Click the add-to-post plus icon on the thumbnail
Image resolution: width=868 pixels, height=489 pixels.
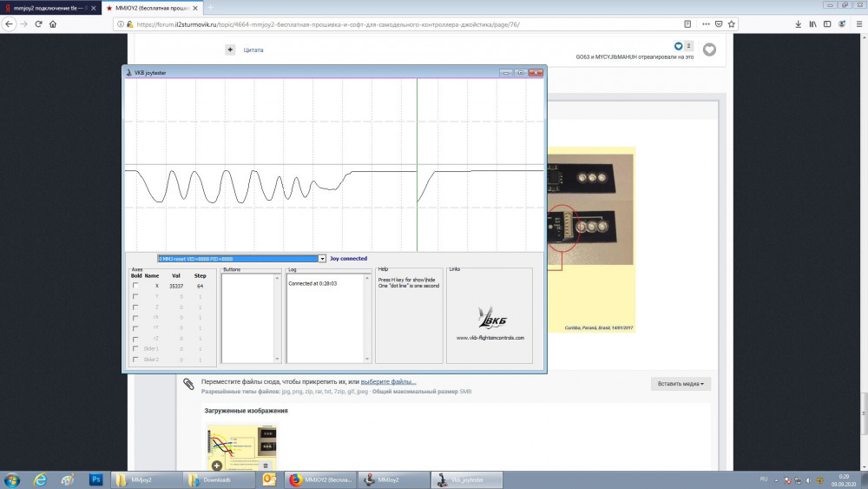pyautogui.click(x=217, y=466)
